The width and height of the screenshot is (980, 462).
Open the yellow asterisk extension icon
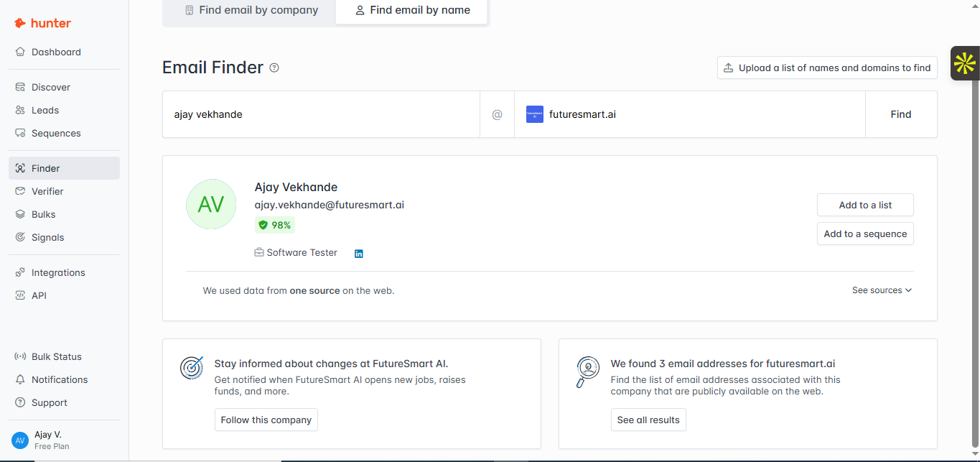[965, 64]
